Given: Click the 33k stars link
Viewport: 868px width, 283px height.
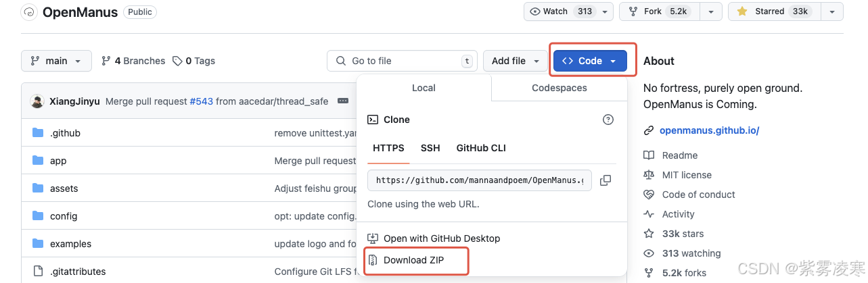Looking at the screenshot, I should click(683, 234).
